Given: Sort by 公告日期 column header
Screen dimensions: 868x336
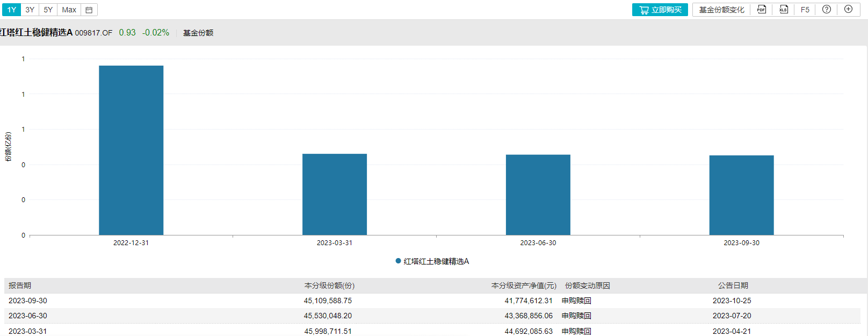Looking at the screenshot, I should tap(733, 285).
